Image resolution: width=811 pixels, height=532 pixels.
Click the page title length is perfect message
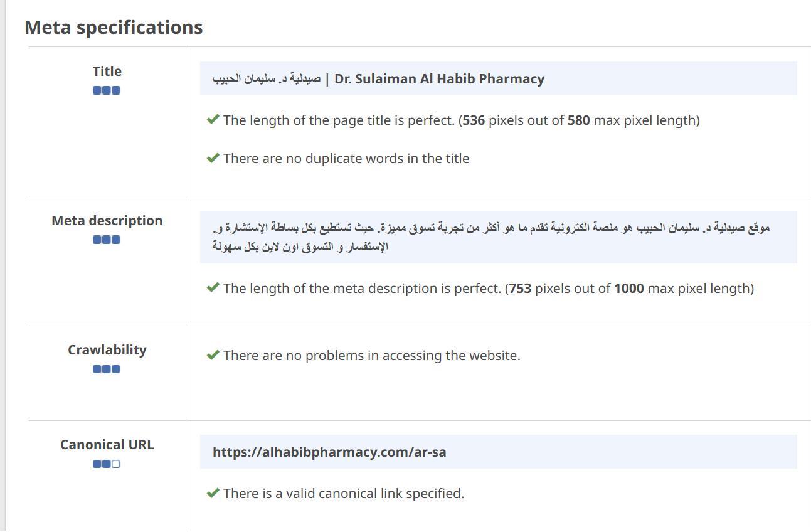pyautogui.click(x=462, y=120)
